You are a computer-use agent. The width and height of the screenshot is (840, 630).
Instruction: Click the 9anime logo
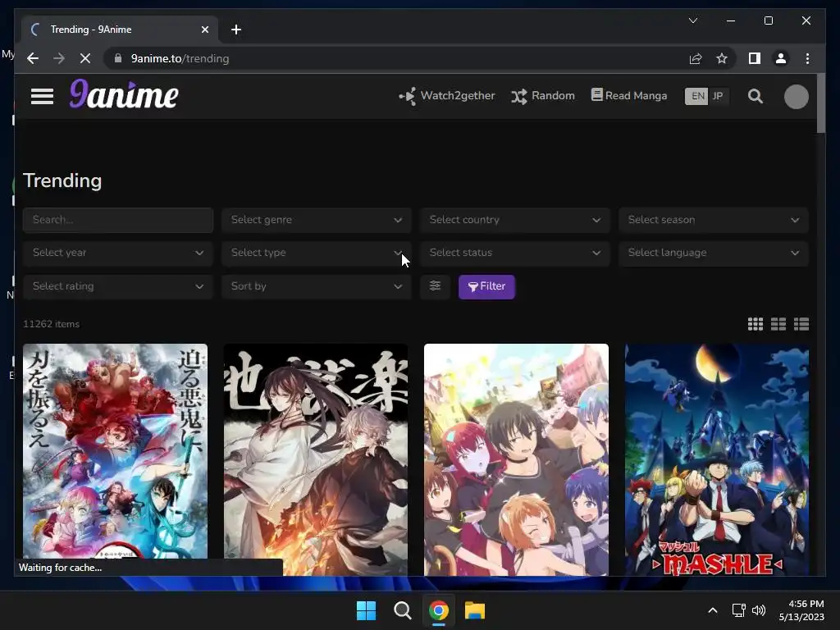tap(124, 95)
